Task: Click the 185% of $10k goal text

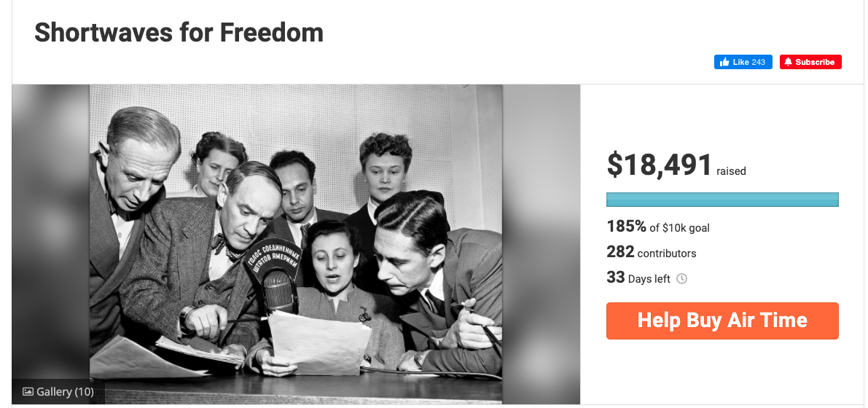Action: tap(657, 227)
